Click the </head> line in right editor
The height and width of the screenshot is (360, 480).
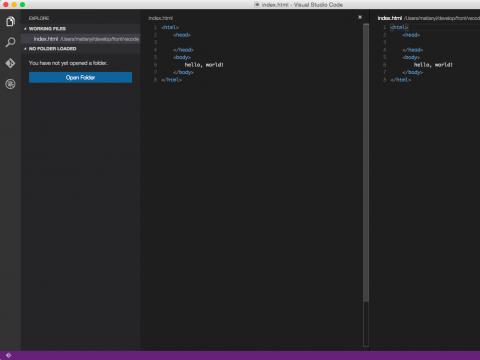412,50
